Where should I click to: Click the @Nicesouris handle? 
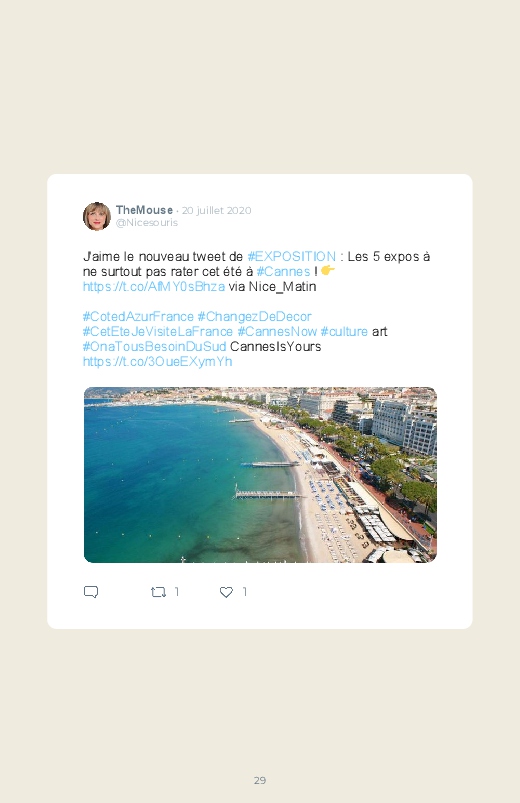tap(147, 222)
